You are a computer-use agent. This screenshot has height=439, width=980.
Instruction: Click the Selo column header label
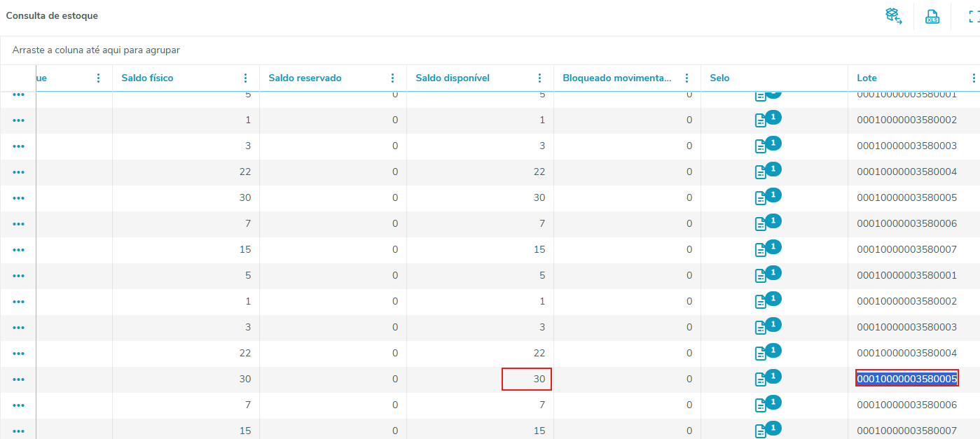[x=719, y=78]
